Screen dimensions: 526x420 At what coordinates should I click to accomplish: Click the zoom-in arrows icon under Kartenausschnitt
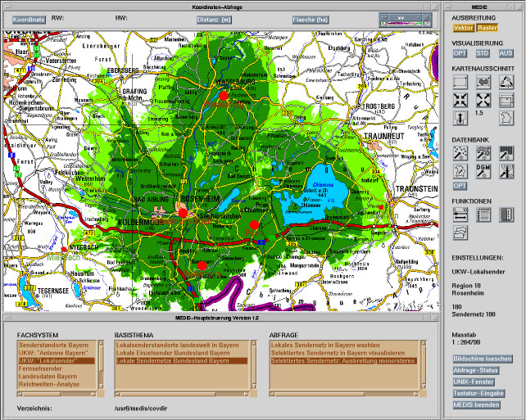(x=460, y=100)
